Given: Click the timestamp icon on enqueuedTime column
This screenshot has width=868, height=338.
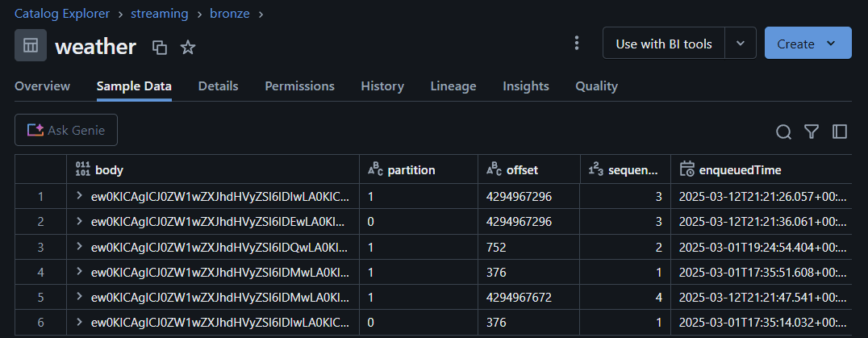Looking at the screenshot, I should point(687,169).
